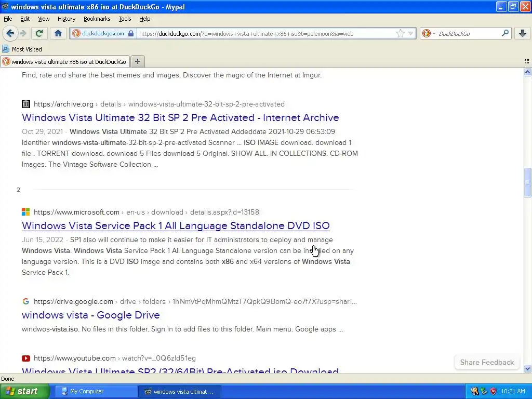Open the tab groups grid icon
Image resolution: width=532 pixels, height=399 pixels.
tap(527, 61)
